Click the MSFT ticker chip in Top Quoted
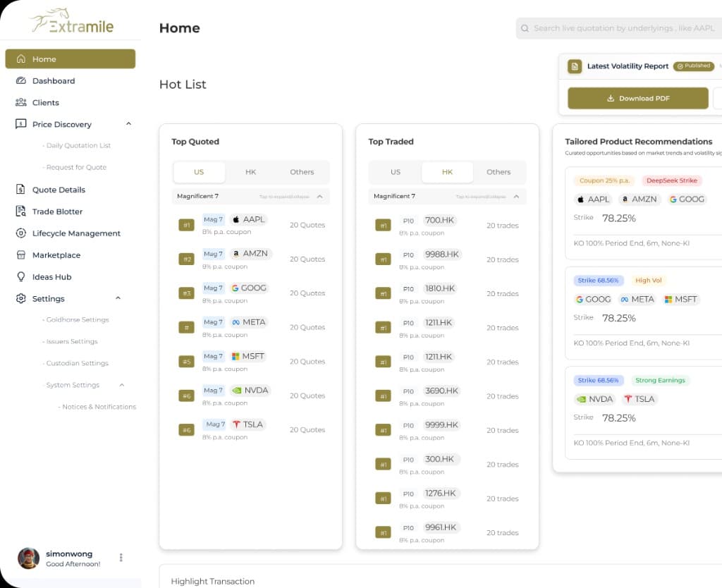The width and height of the screenshot is (722, 588). (248, 356)
